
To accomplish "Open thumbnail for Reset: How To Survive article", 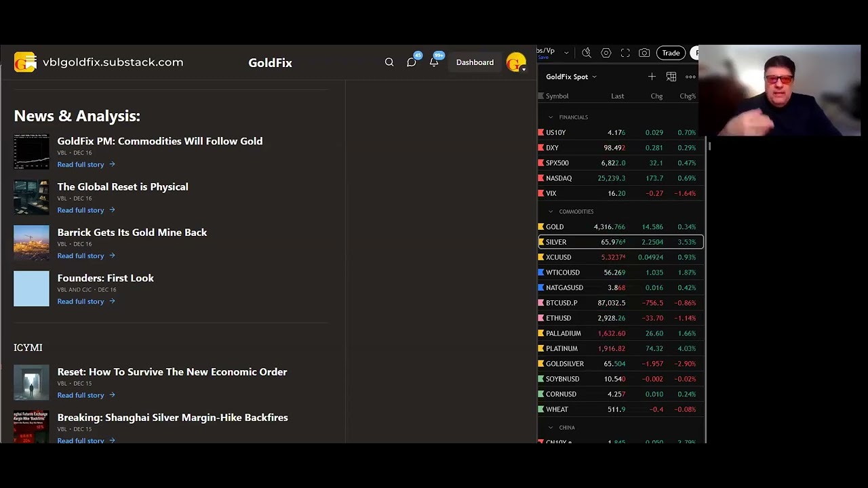I will [x=31, y=382].
